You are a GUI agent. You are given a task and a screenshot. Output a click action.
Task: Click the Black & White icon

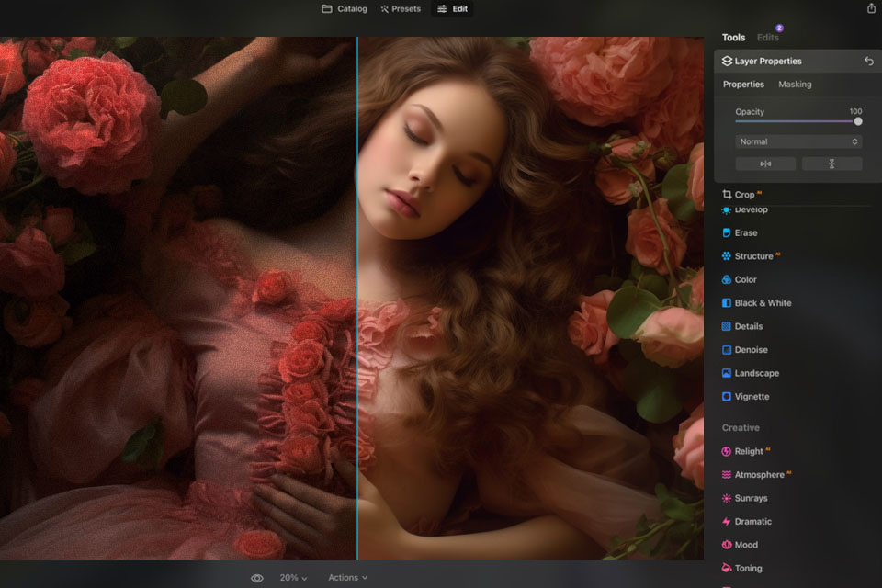point(726,302)
